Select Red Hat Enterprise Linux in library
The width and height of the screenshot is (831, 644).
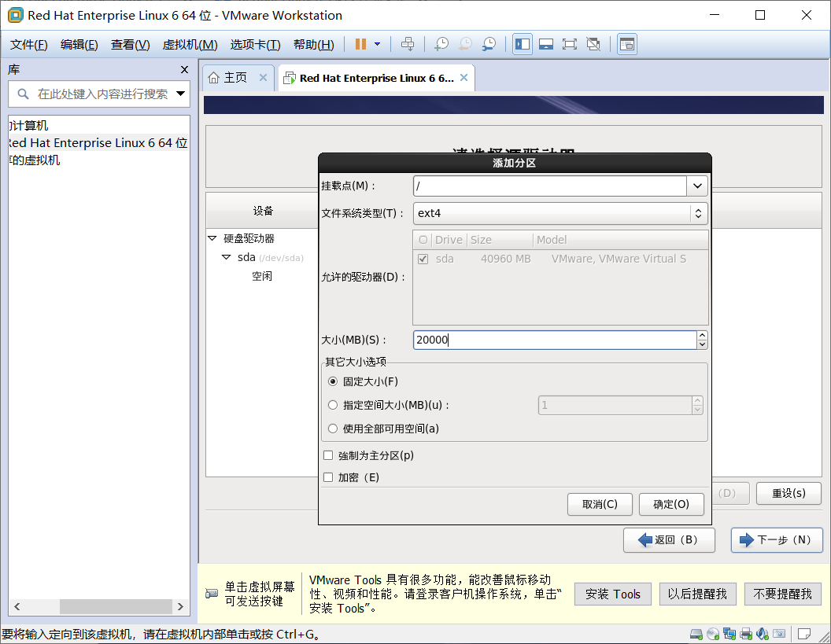coord(98,143)
